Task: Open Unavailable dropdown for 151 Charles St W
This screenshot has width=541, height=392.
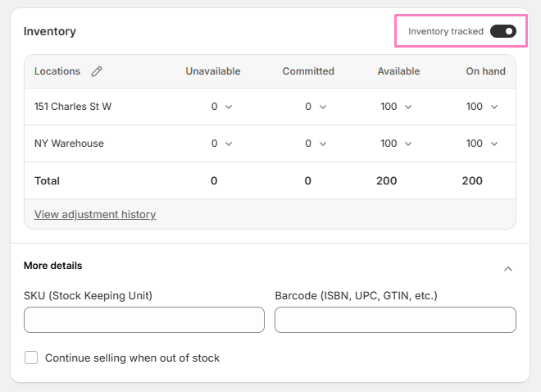Action: [221, 107]
